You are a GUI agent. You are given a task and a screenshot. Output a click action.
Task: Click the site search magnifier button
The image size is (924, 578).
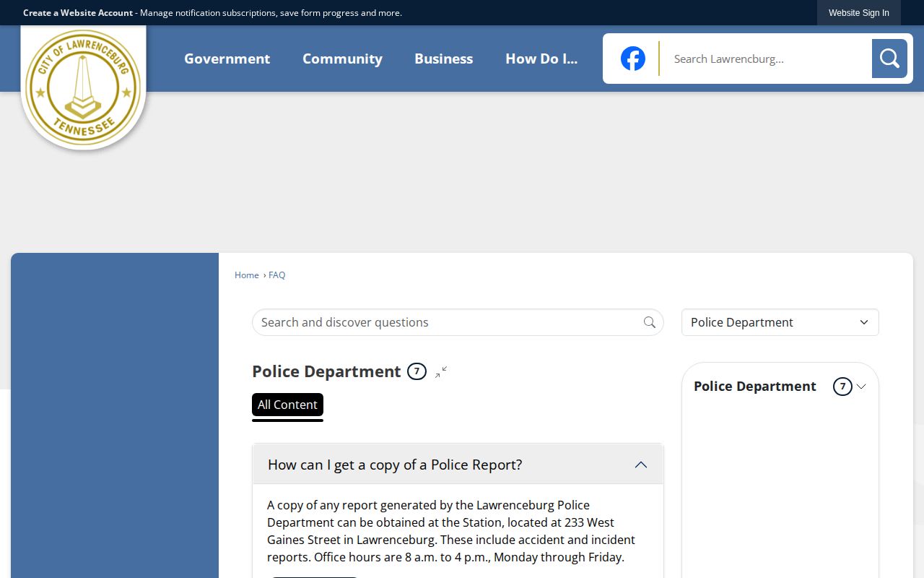pyautogui.click(x=889, y=59)
